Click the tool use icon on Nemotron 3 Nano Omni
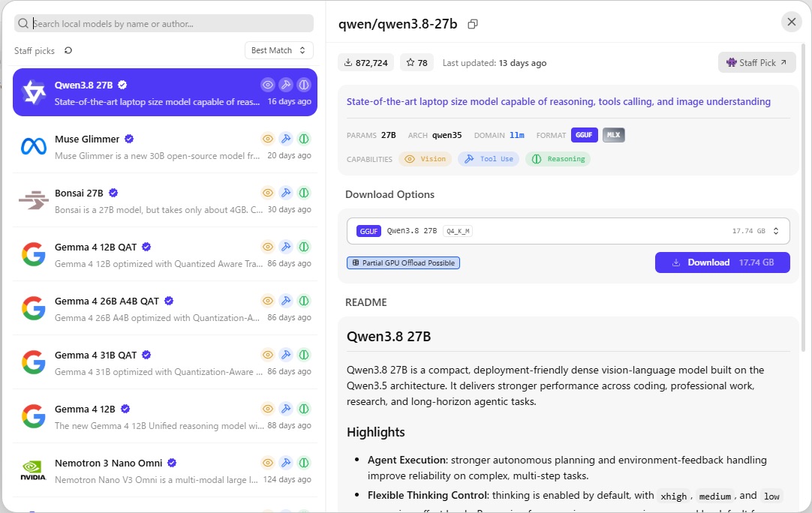The image size is (812, 513). click(286, 463)
